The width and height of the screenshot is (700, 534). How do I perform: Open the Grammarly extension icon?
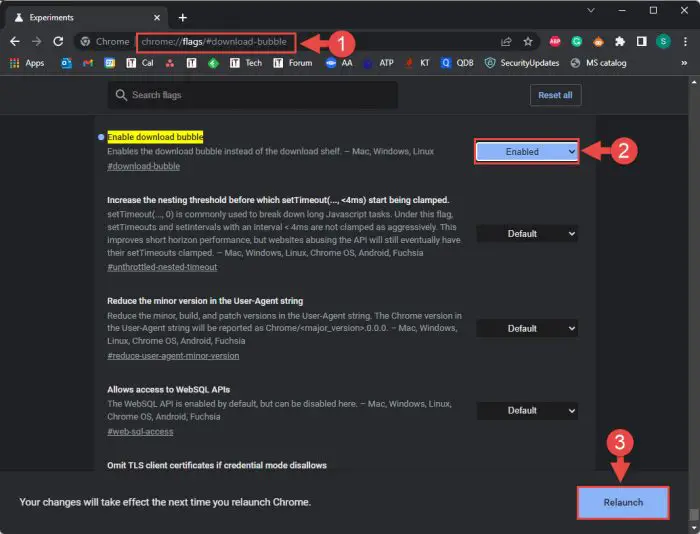577,42
